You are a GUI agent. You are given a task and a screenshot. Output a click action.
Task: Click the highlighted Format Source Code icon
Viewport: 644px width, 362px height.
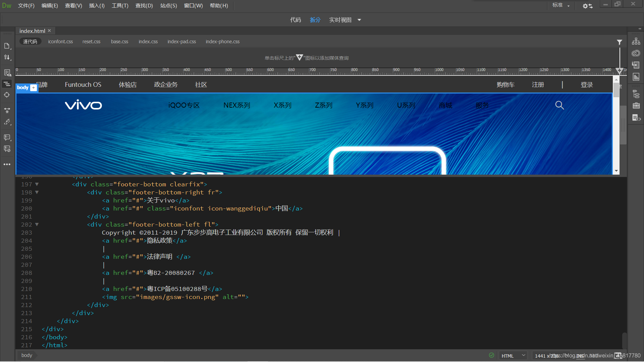click(7, 84)
